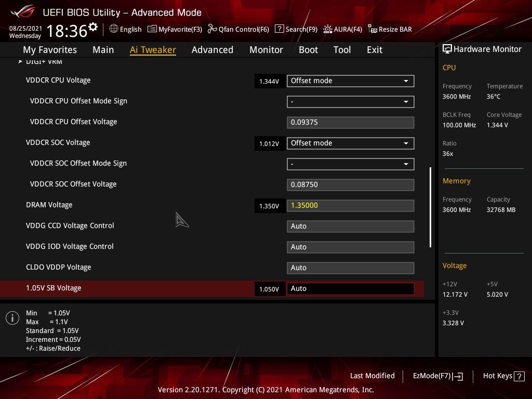Click the 36°C temperature value
Image resolution: width=532 pixels, height=399 pixels.
pos(494,97)
